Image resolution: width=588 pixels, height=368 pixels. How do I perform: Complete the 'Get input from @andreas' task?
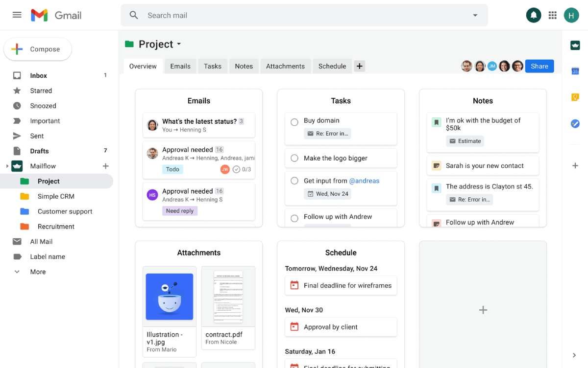pos(294,181)
